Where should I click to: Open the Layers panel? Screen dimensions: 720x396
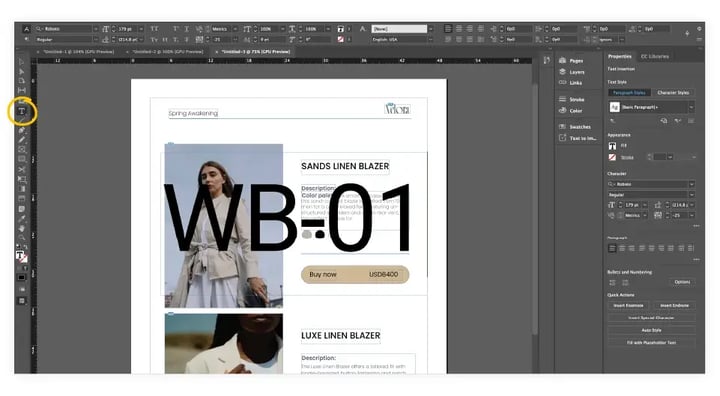tap(572, 72)
